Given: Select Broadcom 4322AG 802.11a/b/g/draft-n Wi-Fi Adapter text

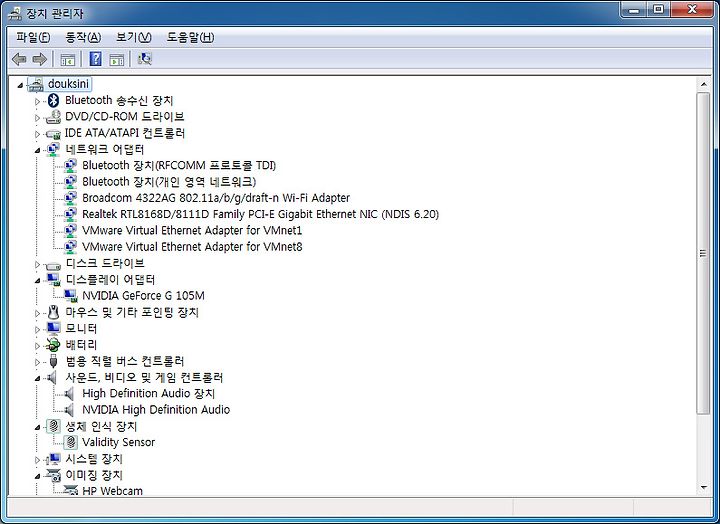Looking at the screenshot, I should click(216, 198).
